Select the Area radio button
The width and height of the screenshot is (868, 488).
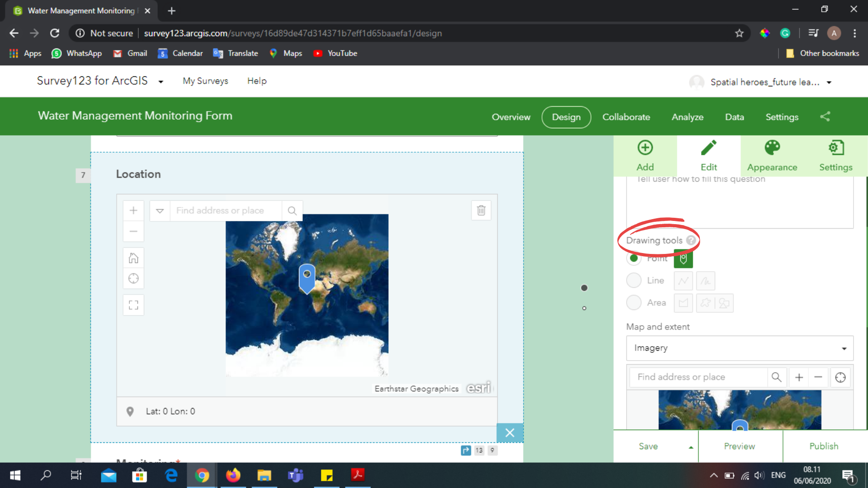click(634, 303)
